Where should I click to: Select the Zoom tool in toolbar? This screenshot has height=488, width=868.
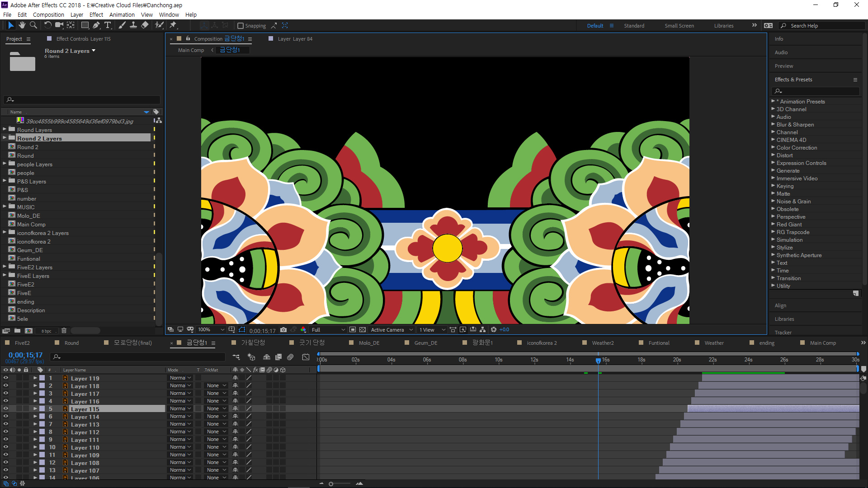33,25
